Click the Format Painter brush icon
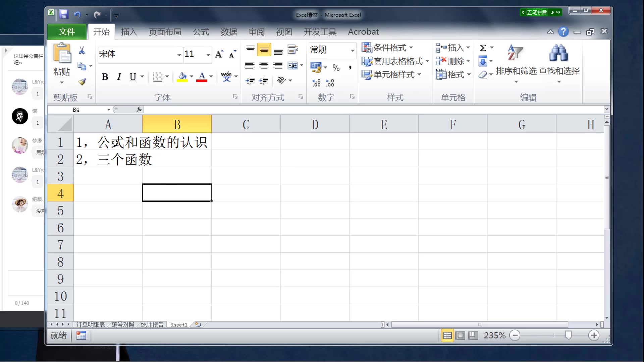The width and height of the screenshot is (644, 362). pyautogui.click(x=82, y=82)
